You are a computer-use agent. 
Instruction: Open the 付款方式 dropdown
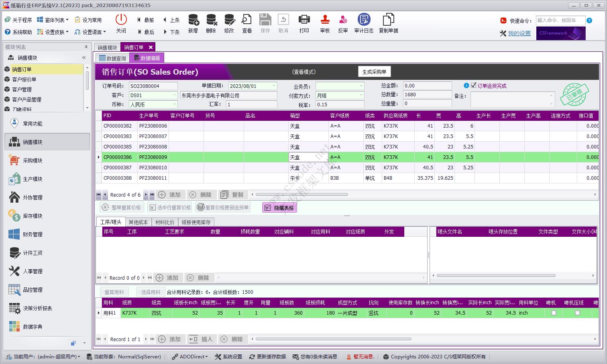[x=361, y=95]
